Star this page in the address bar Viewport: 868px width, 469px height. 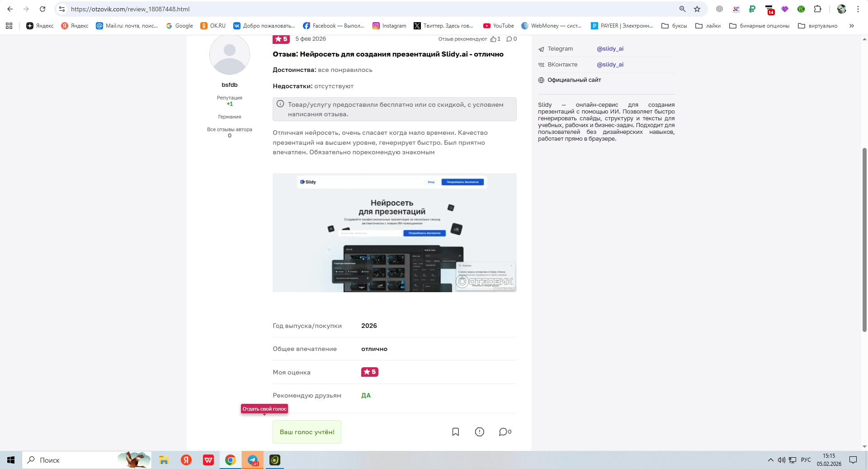click(697, 9)
